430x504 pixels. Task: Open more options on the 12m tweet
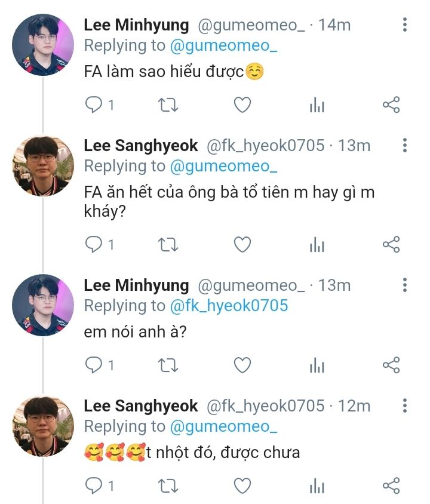coord(405,406)
